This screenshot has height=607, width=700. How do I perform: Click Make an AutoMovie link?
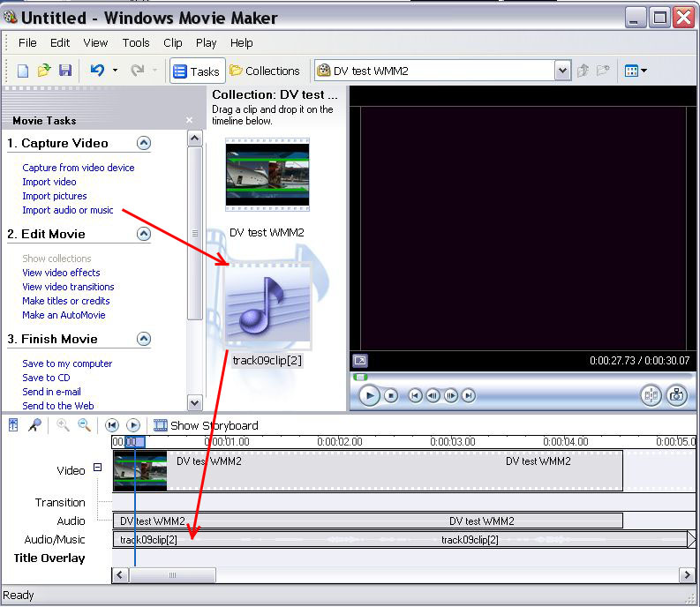tap(64, 315)
